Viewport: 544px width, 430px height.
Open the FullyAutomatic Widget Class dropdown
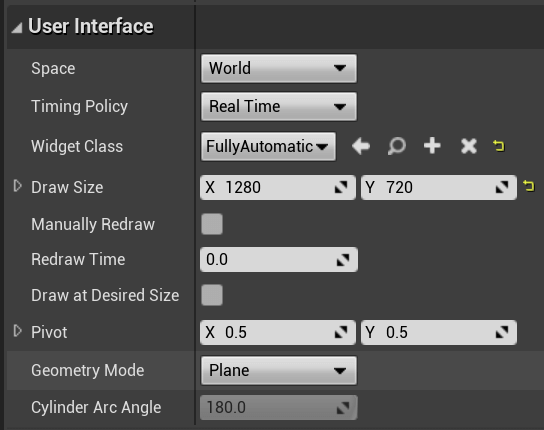(268, 146)
